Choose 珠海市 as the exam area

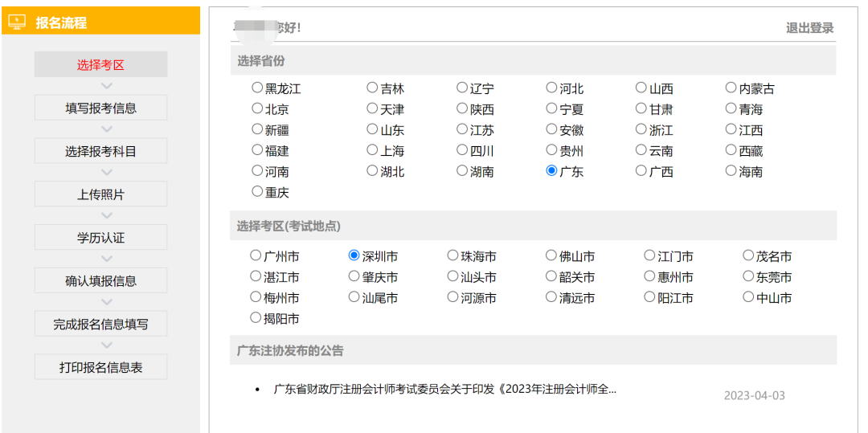[452, 255]
